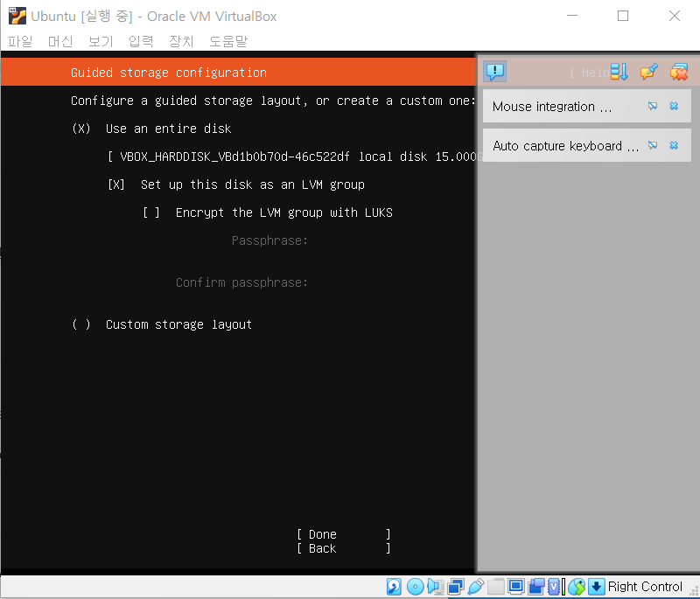Pin the notification center open icon
Image resolution: width=700 pixels, height=599 pixels.
pyautogui.click(x=648, y=72)
